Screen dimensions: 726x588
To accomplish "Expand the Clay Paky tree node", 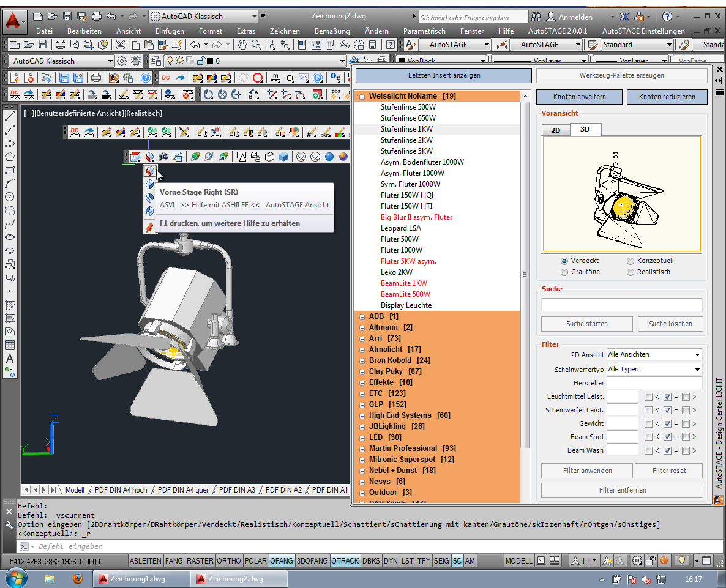I will click(x=362, y=371).
